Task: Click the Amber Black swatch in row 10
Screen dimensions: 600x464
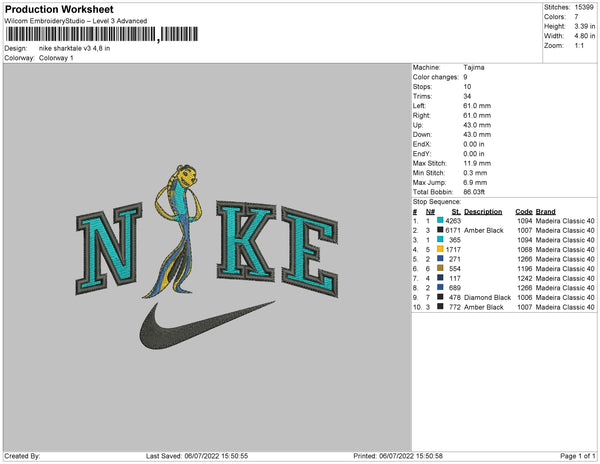Action: pyautogui.click(x=440, y=306)
